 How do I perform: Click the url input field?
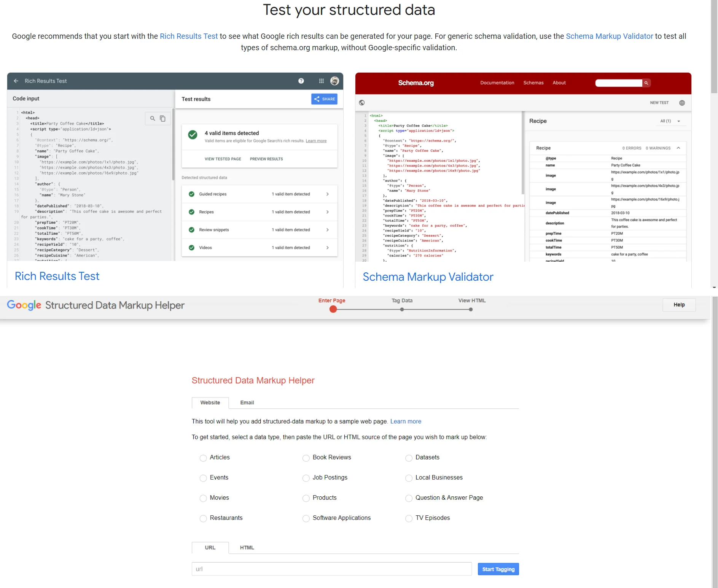click(331, 569)
